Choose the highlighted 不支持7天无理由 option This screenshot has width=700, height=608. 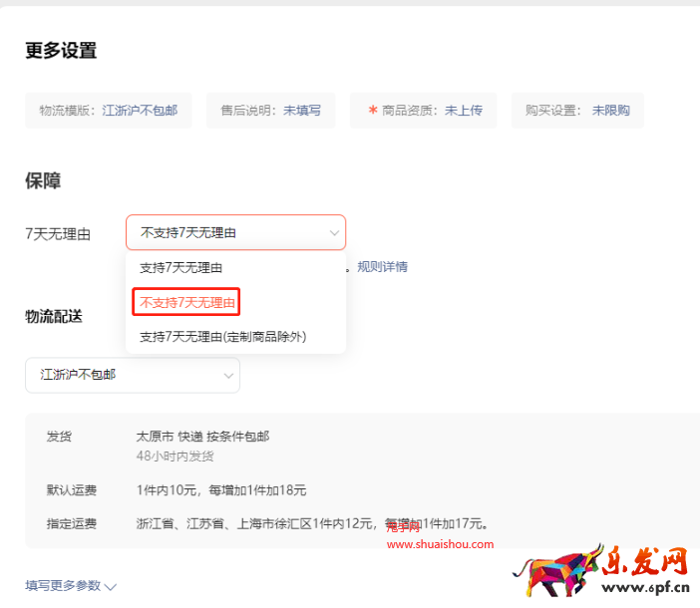[187, 302]
